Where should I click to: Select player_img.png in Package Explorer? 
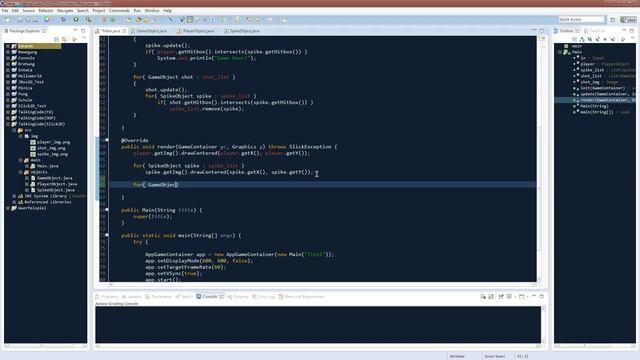click(x=50, y=142)
